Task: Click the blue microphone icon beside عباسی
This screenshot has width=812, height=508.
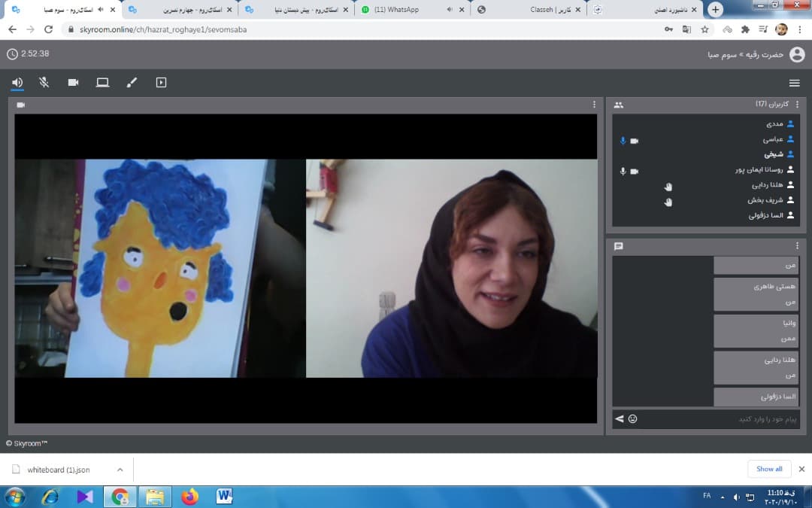Action: pos(623,141)
